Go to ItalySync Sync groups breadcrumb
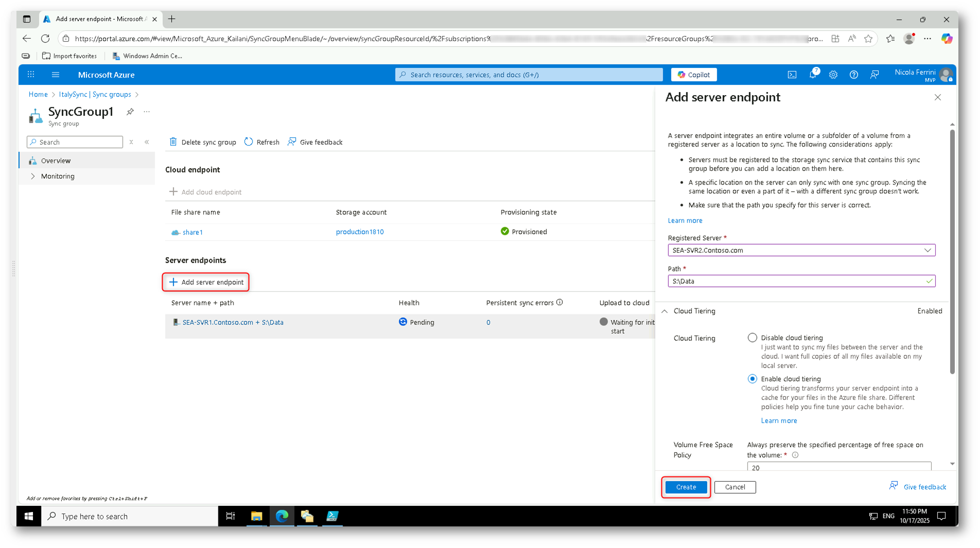 coord(95,95)
